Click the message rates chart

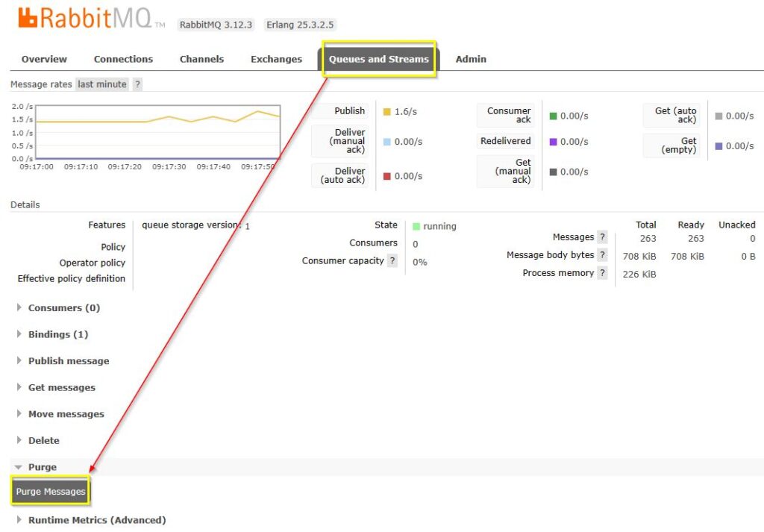[158, 131]
